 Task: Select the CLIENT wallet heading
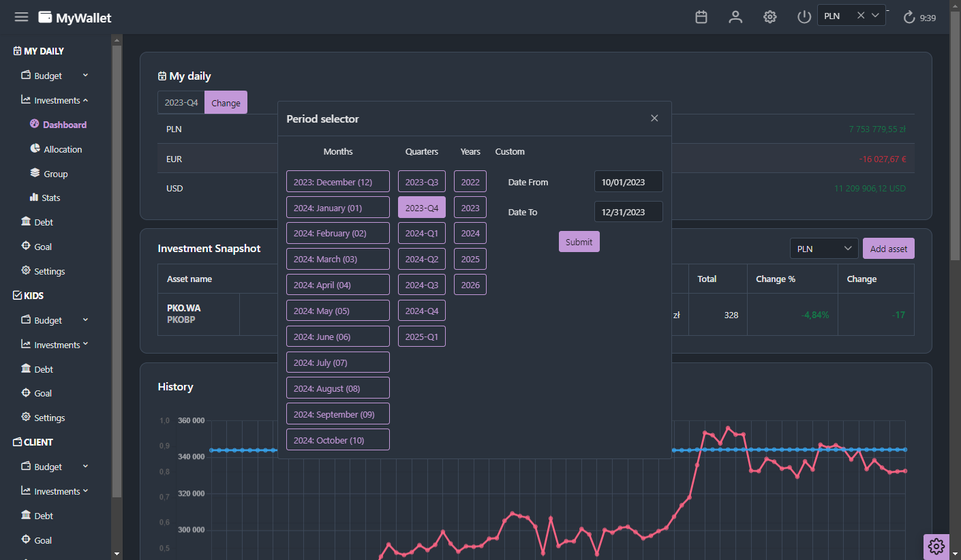[33, 442]
